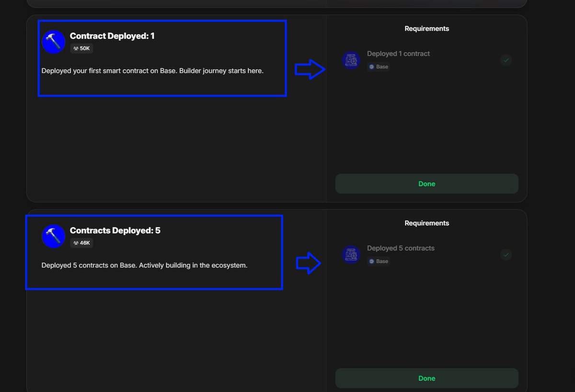Click the Base chain tag under Deployed 5 contracts
Image resolution: width=575 pixels, height=392 pixels.
(x=379, y=261)
